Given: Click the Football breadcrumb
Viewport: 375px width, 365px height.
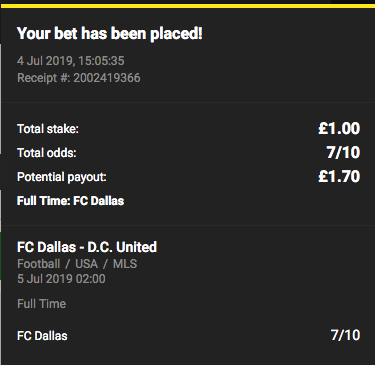Looking at the screenshot, I should (39, 264).
